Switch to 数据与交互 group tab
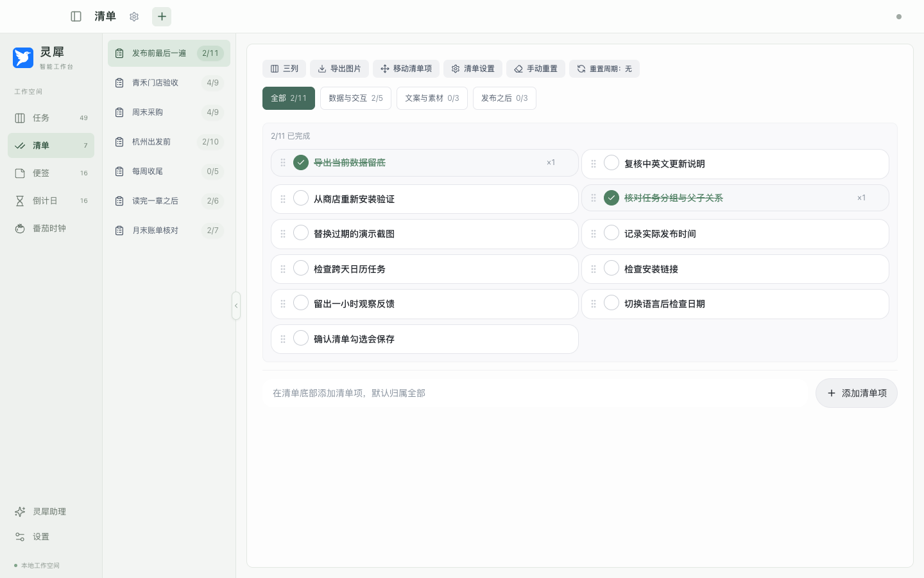This screenshot has height=578, width=924. [355, 98]
